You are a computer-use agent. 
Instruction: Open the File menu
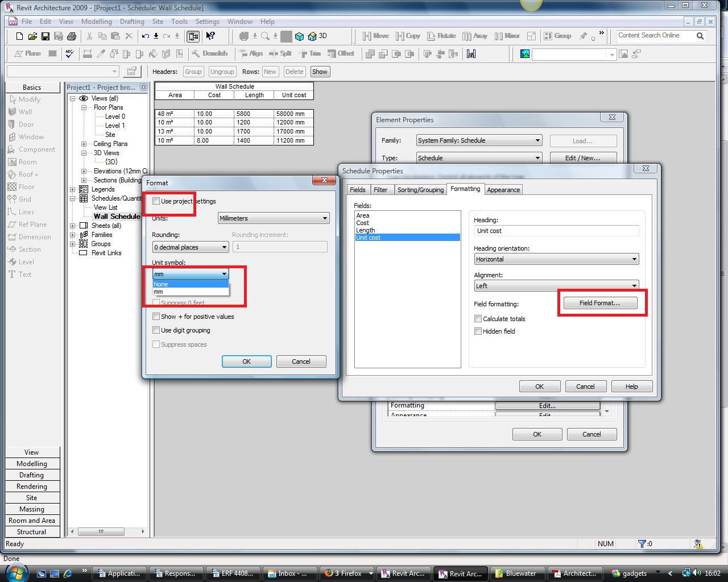tap(27, 22)
